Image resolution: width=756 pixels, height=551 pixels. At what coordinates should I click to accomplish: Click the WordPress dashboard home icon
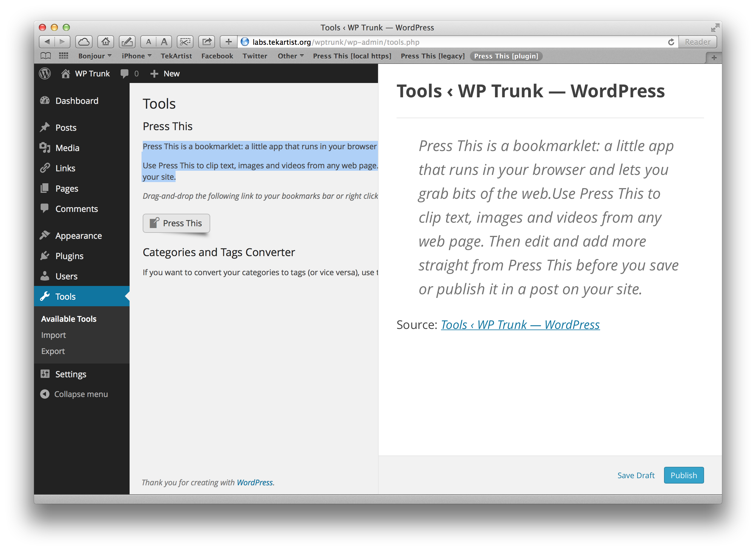[x=66, y=73]
